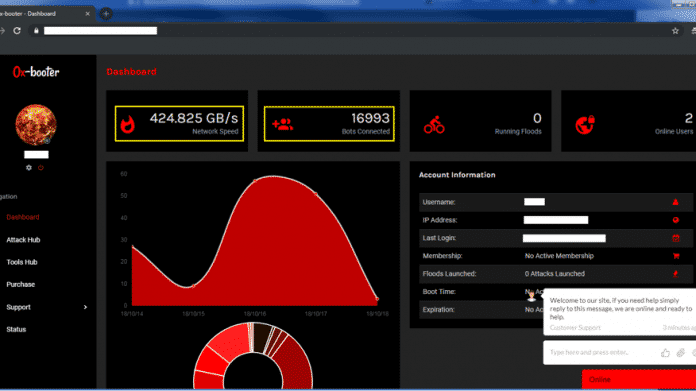The image size is (696, 391).
Task: Click the red Online chat button
Action: click(639, 379)
